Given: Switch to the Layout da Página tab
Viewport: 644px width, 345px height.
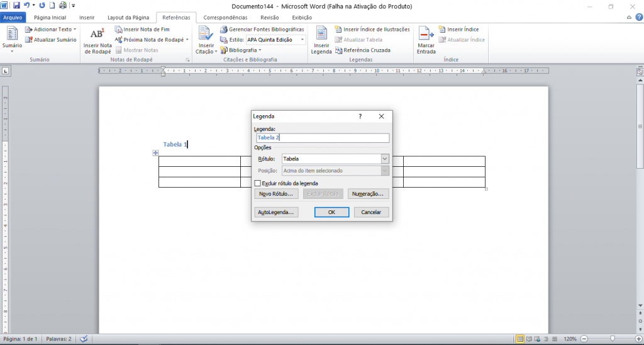Looking at the screenshot, I should pyautogui.click(x=128, y=18).
